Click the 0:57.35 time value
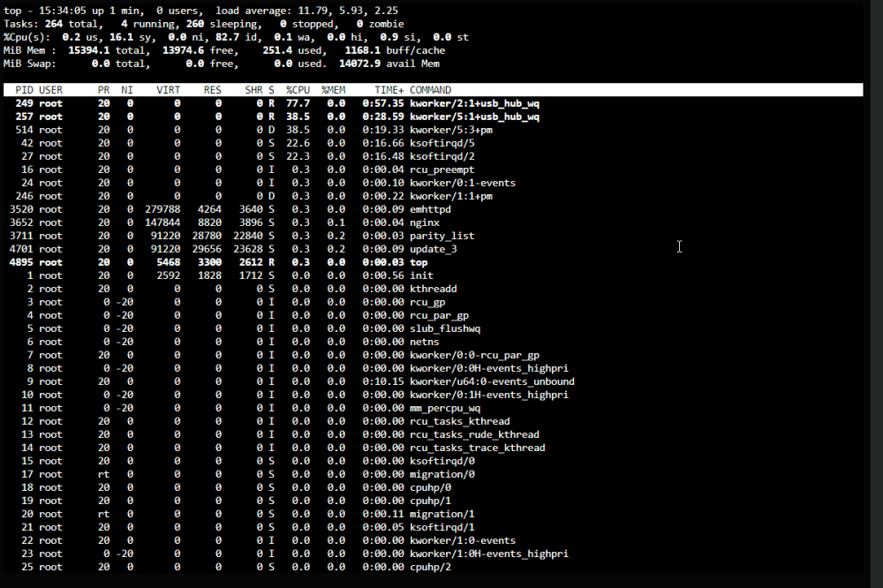 pos(383,103)
